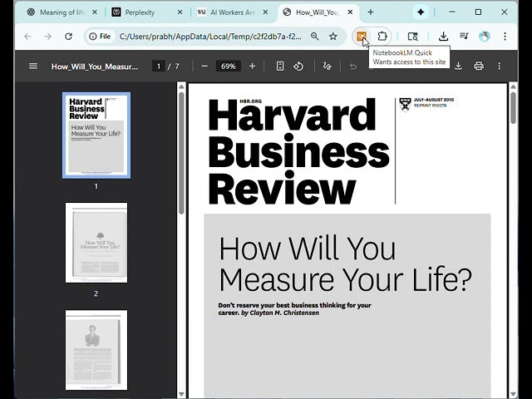
Task: Rotate the document counterclockwise
Action: click(x=298, y=66)
